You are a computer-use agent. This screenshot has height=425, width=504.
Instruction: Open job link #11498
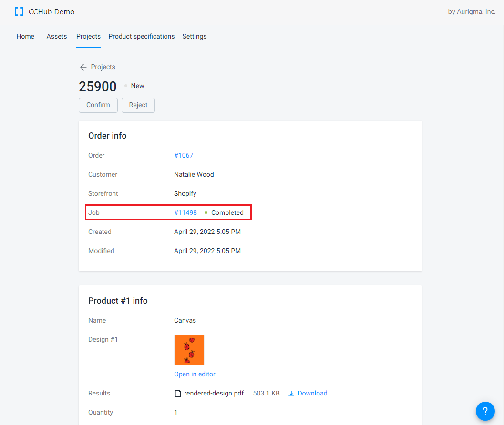pyautogui.click(x=185, y=213)
